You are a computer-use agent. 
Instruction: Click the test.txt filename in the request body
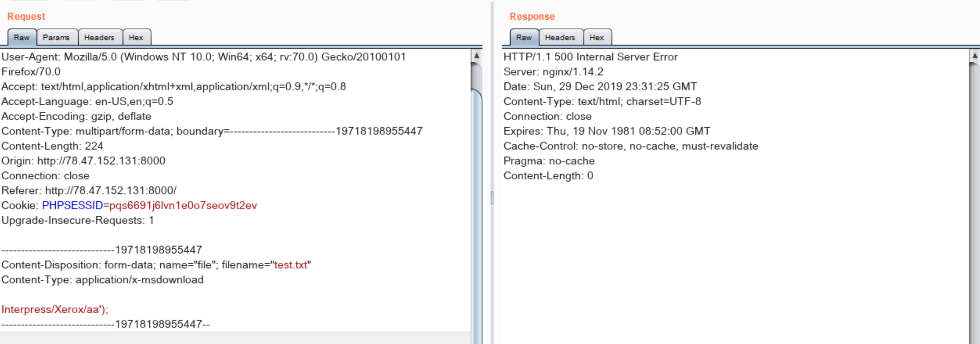coord(291,265)
